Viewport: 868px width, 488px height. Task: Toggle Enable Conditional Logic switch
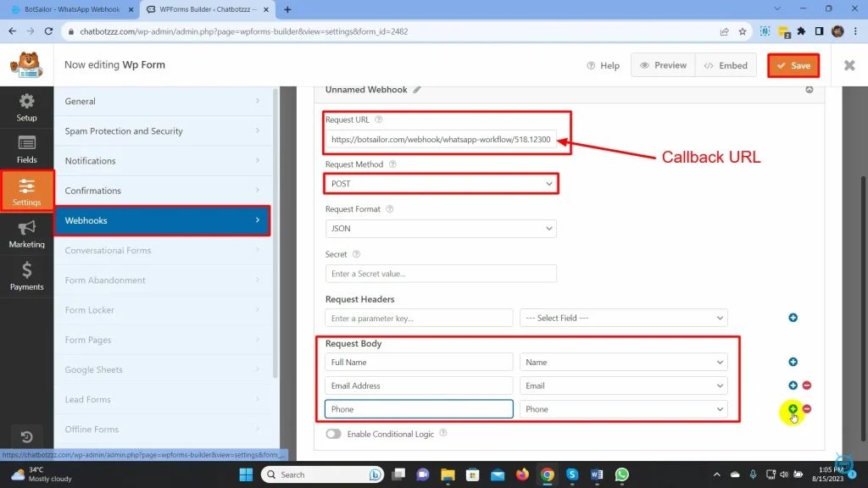334,434
